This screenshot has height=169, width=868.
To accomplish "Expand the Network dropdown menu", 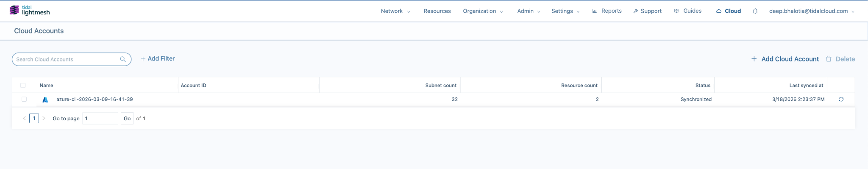I will pyautogui.click(x=395, y=11).
